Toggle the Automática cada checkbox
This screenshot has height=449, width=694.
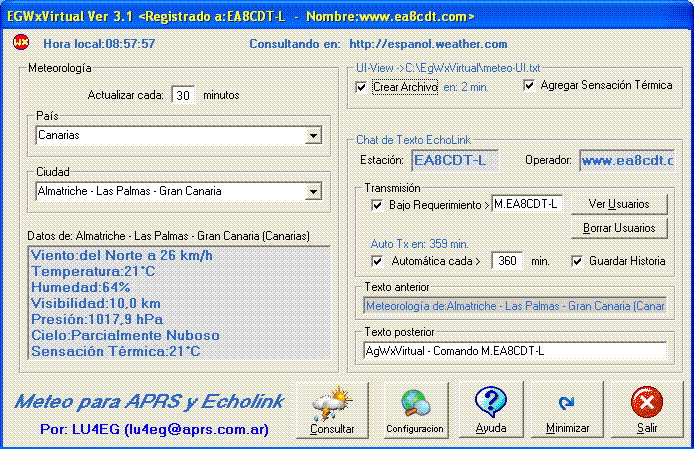pyautogui.click(x=377, y=261)
